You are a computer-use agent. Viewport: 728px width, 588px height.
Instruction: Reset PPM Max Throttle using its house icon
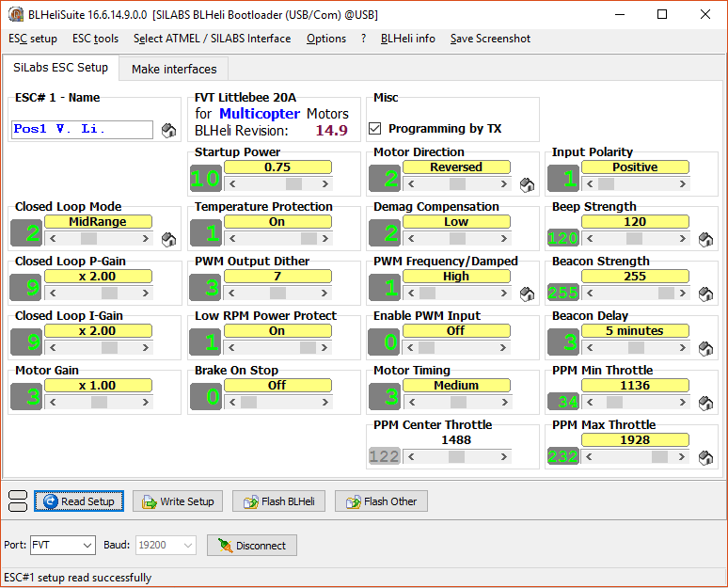[705, 457]
